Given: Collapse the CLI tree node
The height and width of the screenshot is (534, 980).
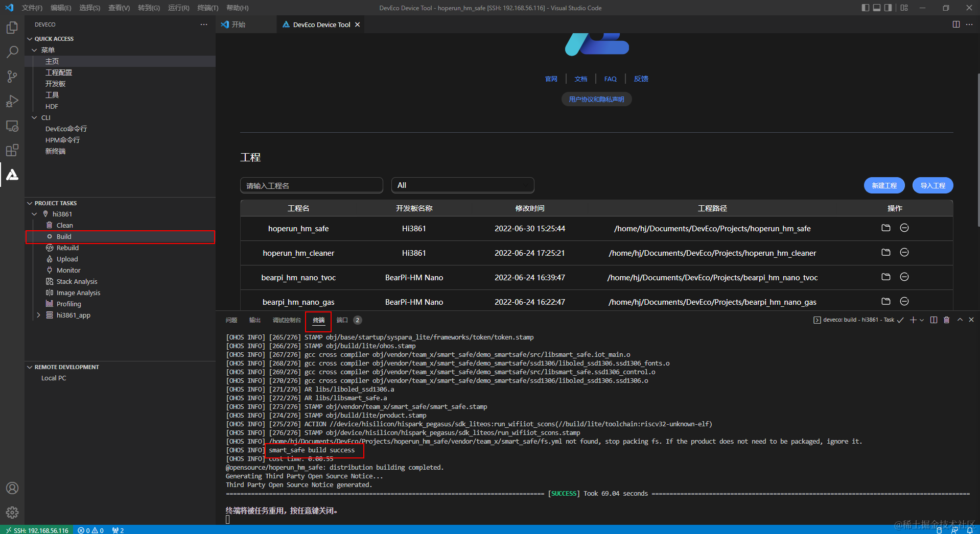Looking at the screenshot, I should coord(34,117).
